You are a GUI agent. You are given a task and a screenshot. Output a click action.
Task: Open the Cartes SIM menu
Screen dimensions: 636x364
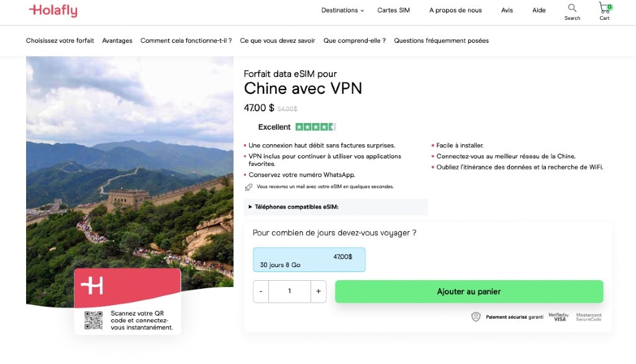pos(393,10)
